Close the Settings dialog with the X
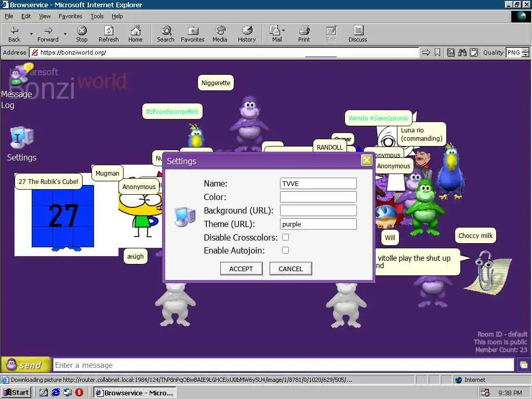 click(366, 160)
